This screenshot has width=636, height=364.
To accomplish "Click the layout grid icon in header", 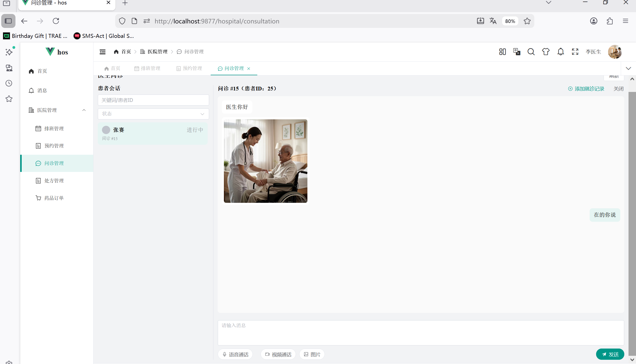I will coord(502,52).
